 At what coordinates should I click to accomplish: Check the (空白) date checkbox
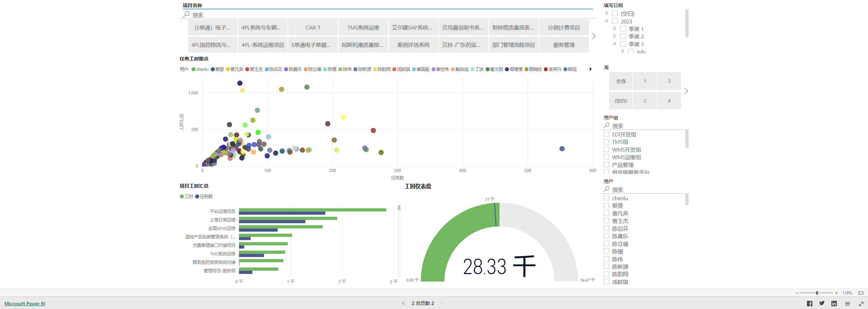pos(615,14)
